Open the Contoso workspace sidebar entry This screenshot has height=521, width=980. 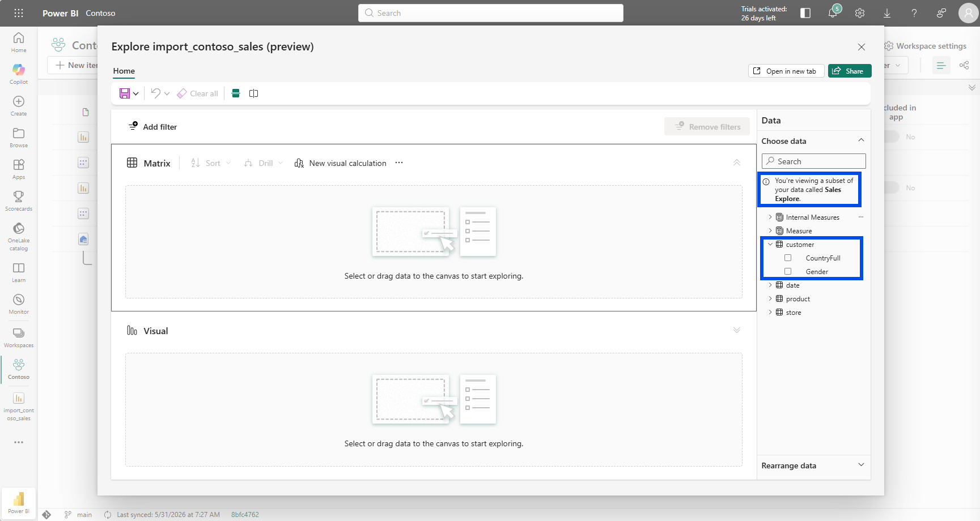point(19,369)
